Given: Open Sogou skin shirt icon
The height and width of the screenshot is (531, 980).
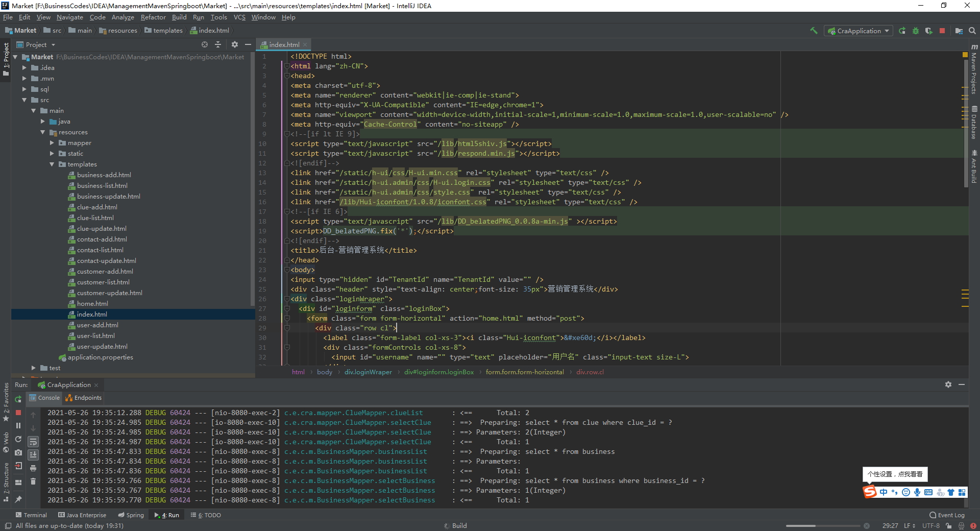Looking at the screenshot, I should (x=951, y=492).
